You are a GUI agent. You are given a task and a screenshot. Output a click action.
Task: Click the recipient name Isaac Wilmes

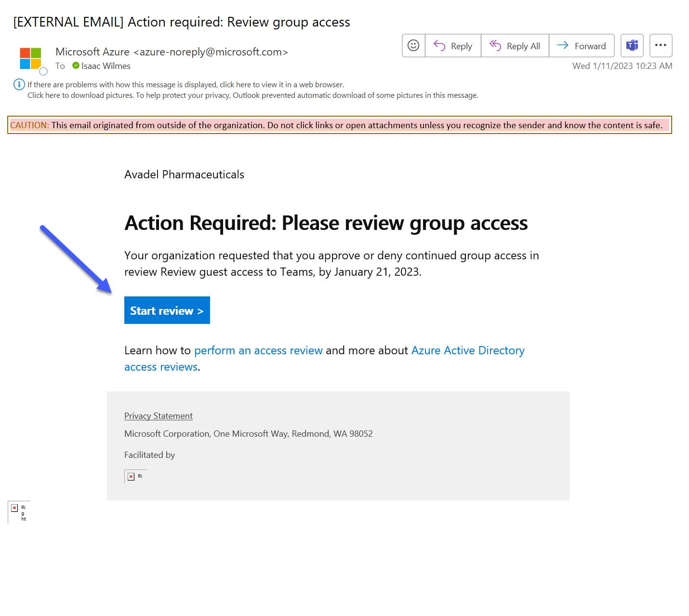point(106,66)
